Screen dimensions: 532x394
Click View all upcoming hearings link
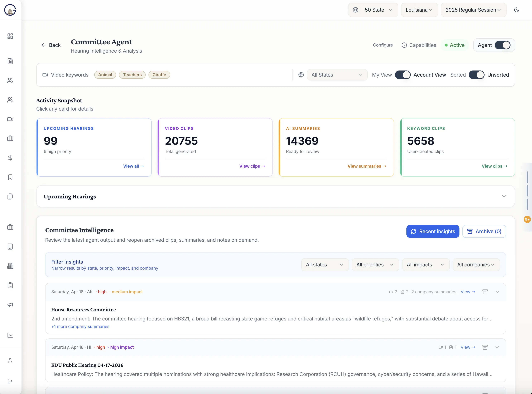(133, 166)
